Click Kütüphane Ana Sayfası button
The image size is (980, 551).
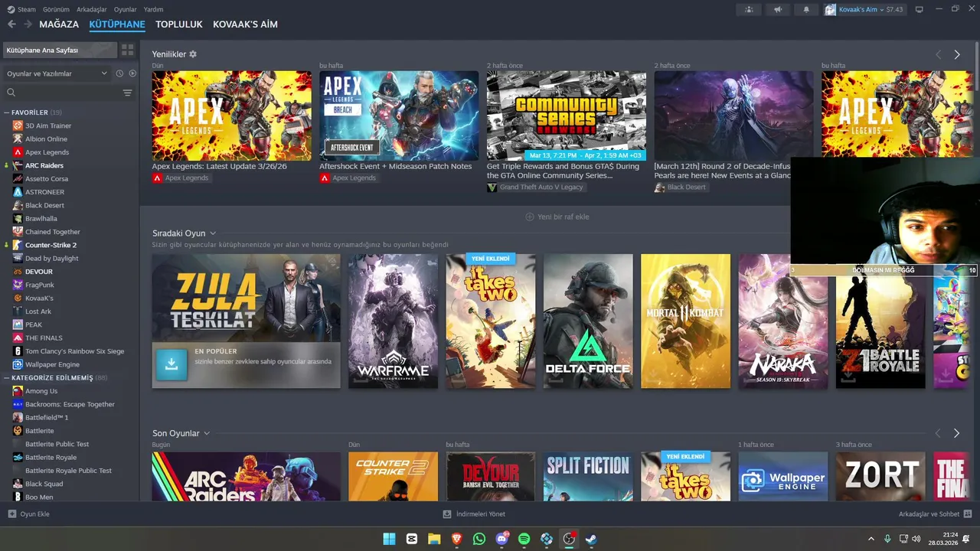pos(59,50)
